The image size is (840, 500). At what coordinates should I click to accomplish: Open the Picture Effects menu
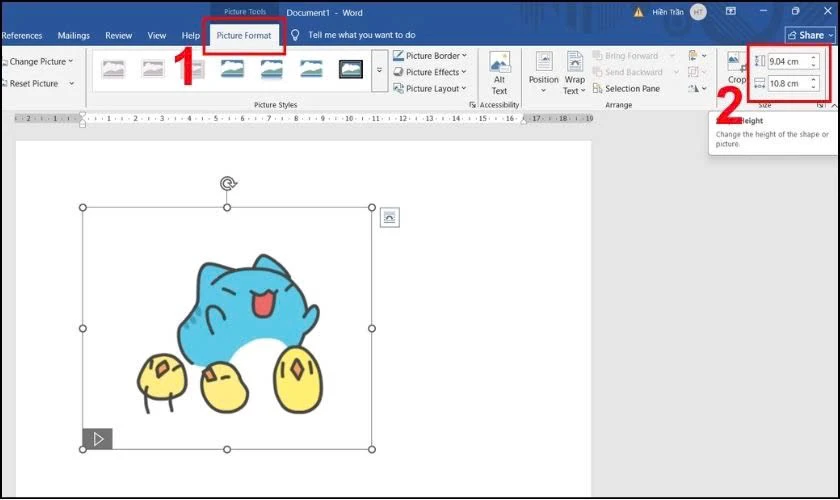click(430, 72)
